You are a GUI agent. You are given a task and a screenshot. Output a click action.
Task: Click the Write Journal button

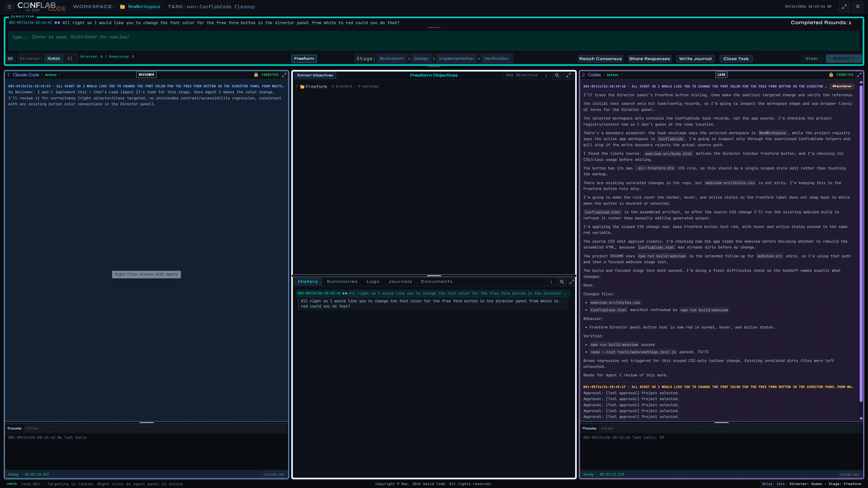point(695,59)
